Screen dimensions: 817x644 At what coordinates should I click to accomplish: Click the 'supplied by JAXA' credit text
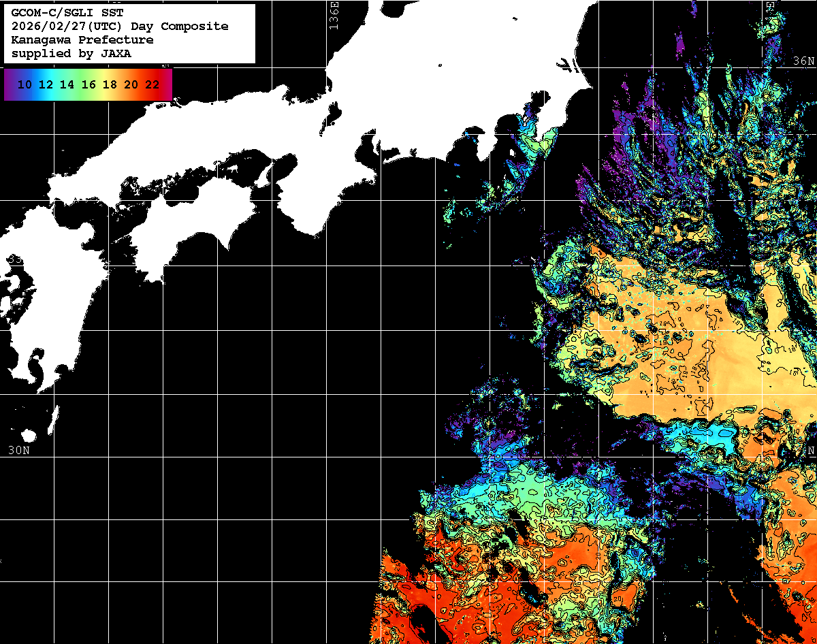click(x=71, y=54)
